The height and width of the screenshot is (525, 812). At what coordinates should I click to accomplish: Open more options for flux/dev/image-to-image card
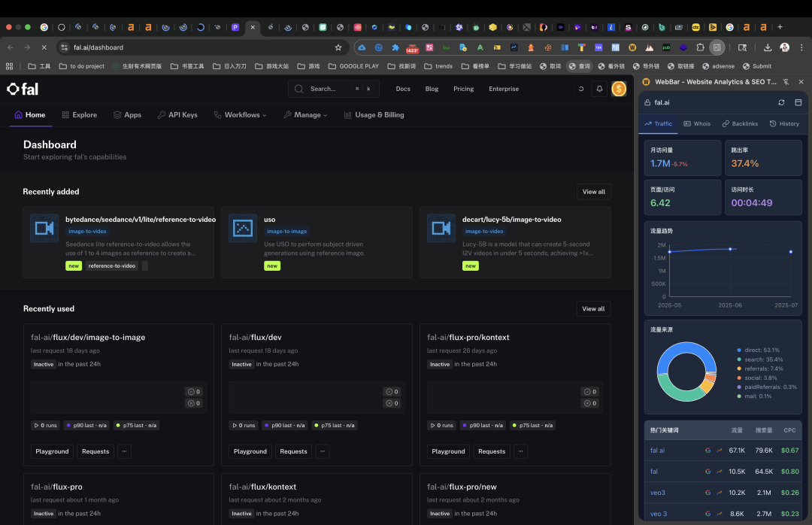point(124,451)
